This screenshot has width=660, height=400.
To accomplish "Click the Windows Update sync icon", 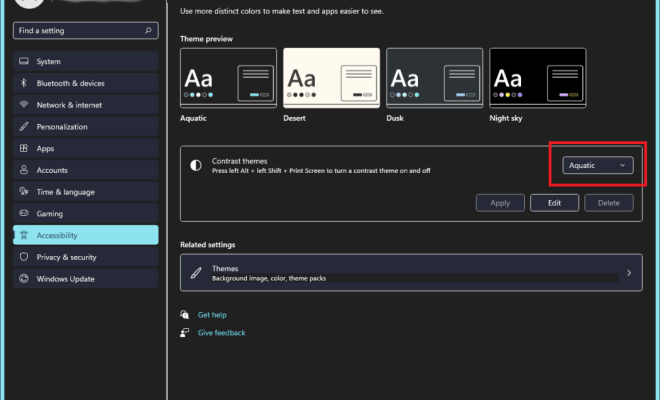I will (x=24, y=278).
